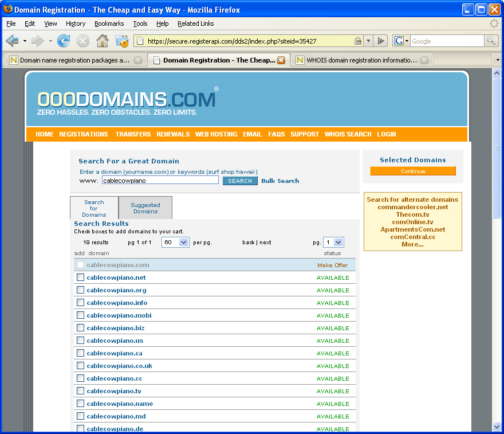Click the Google search magnifier icon
Image resolution: width=504 pixels, height=434 pixels.
(x=491, y=41)
